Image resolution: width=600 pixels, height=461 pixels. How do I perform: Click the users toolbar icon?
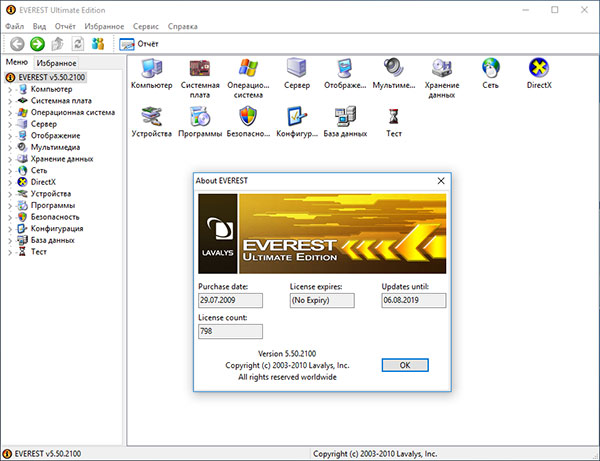[x=98, y=44]
